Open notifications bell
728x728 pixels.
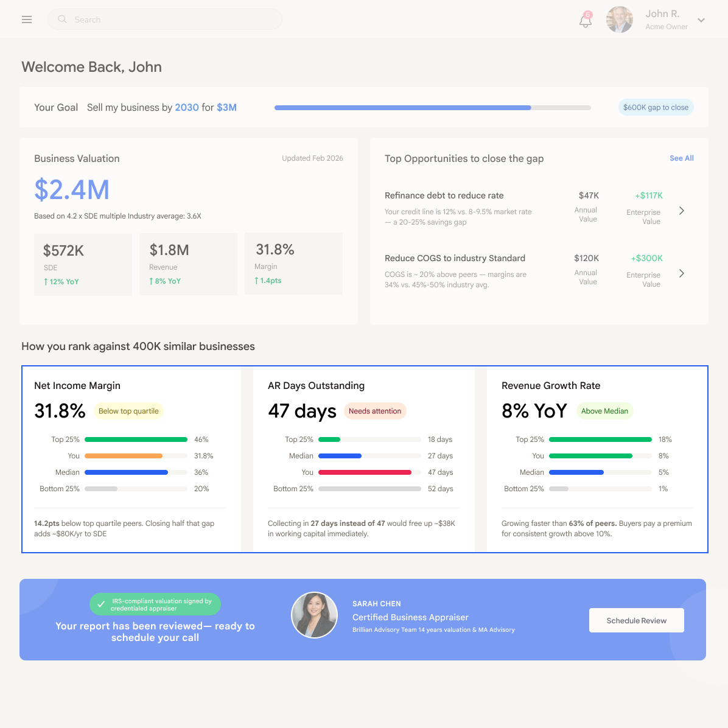point(586,20)
